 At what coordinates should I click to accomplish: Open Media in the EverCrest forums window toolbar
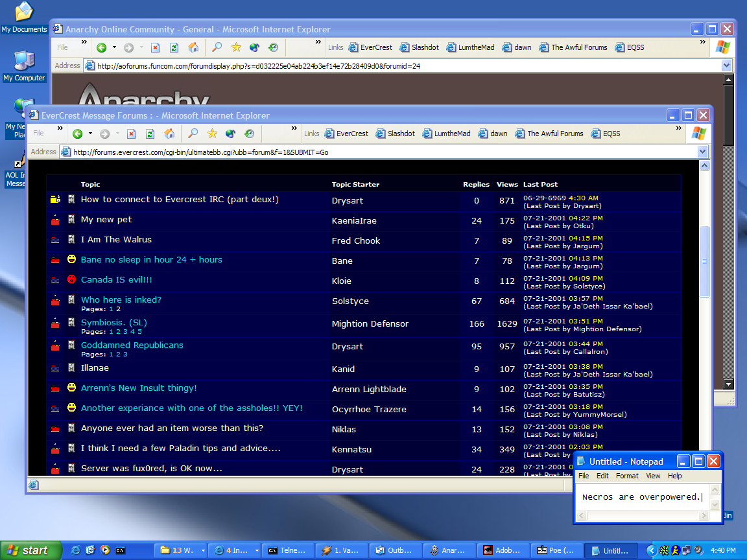coord(231,134)
